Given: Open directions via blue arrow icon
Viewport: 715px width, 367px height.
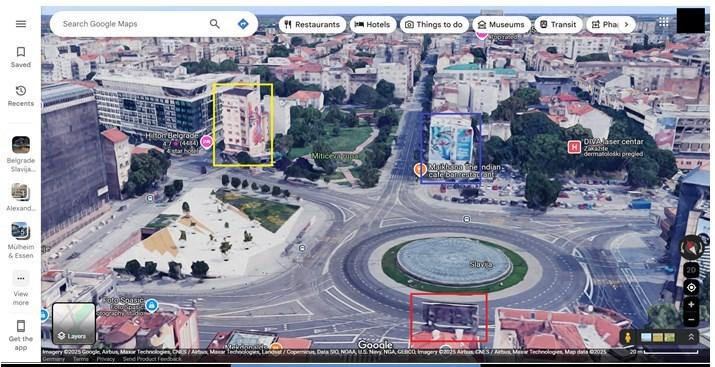Looking at the screenshot, I should point(243,24).
